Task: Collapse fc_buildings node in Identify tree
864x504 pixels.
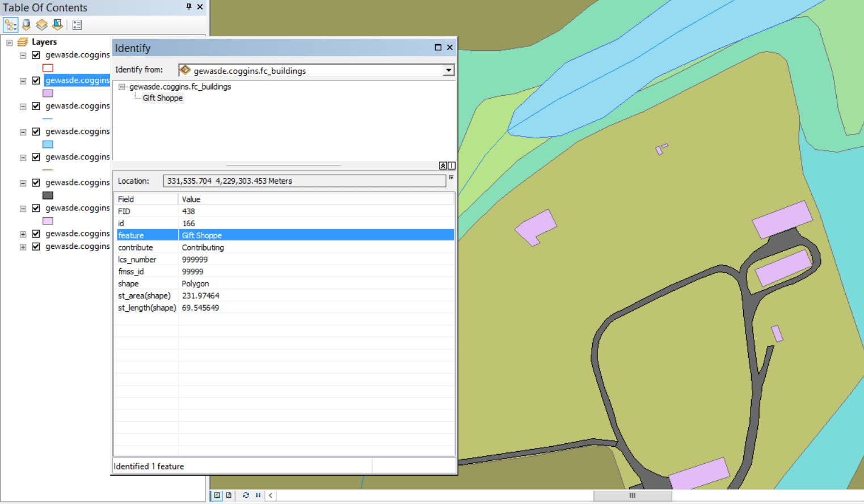Action: coord(121,87)
